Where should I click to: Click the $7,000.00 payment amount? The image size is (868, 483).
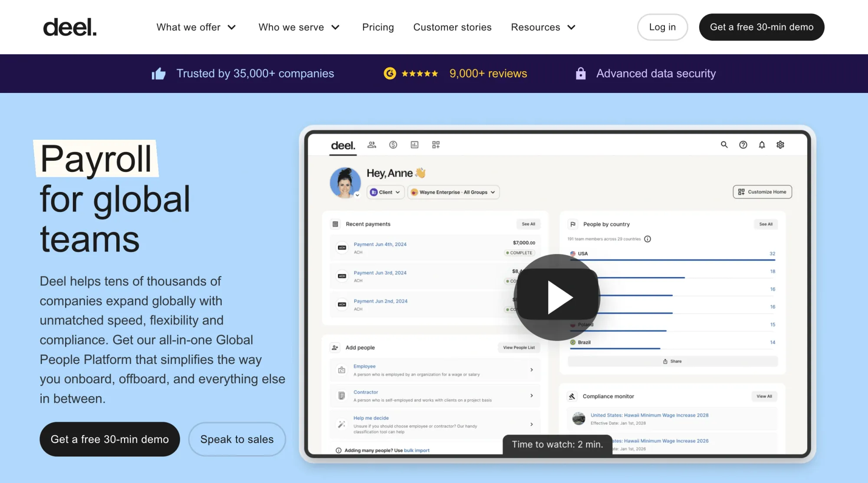coord(524,243)
